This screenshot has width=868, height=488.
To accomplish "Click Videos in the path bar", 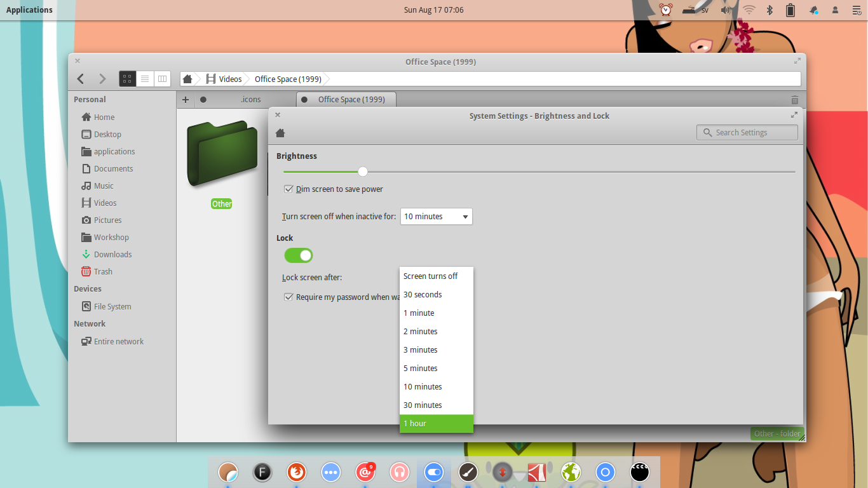I will pyautogui.click(x=224, y=79).
